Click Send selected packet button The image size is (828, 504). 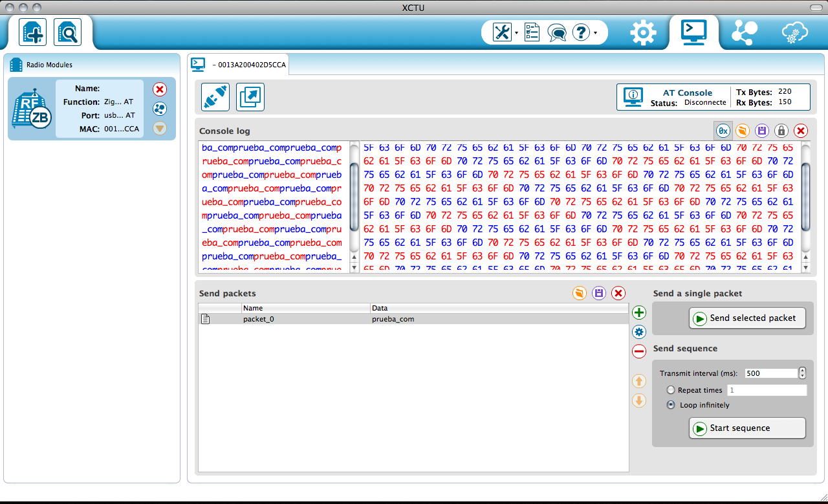point(747,318)
